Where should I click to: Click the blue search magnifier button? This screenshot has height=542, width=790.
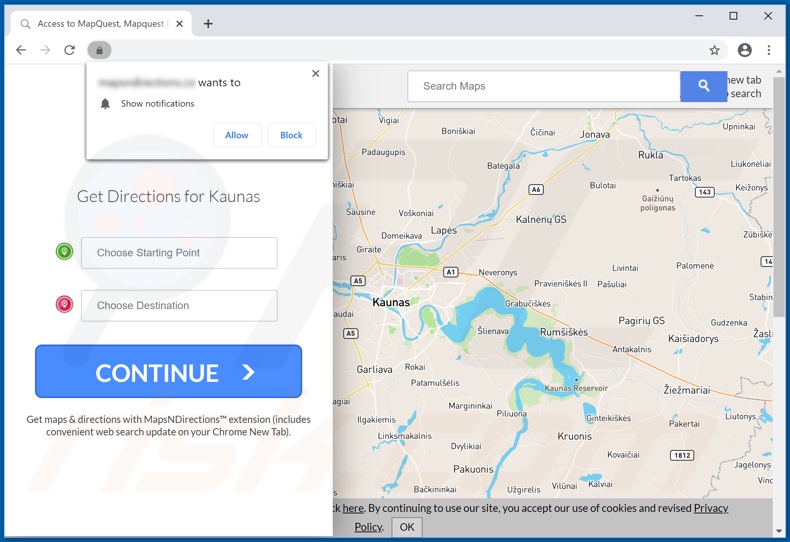[703, 86]
